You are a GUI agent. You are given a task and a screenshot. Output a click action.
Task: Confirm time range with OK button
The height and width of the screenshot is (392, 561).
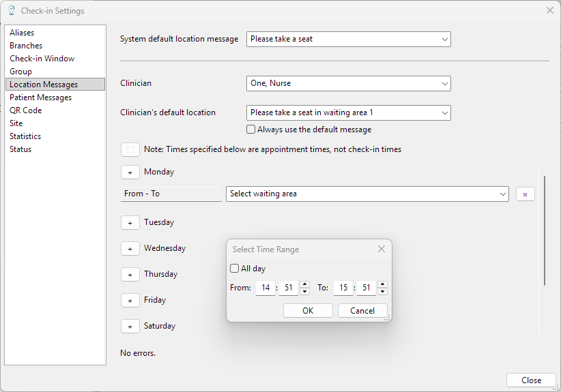(308, 311)
